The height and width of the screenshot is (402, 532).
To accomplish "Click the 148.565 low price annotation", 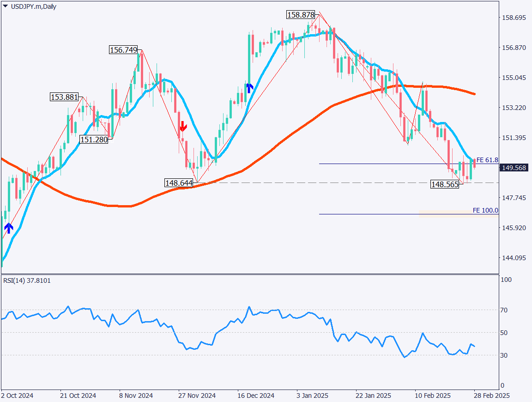I will click(445, 184).
